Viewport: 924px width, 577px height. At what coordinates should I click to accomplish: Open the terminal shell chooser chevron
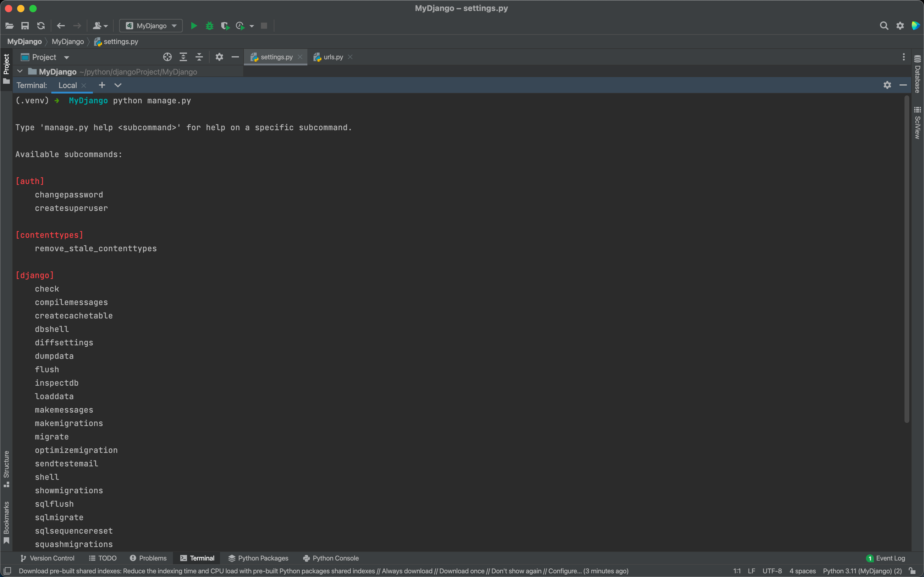point(118,85)
